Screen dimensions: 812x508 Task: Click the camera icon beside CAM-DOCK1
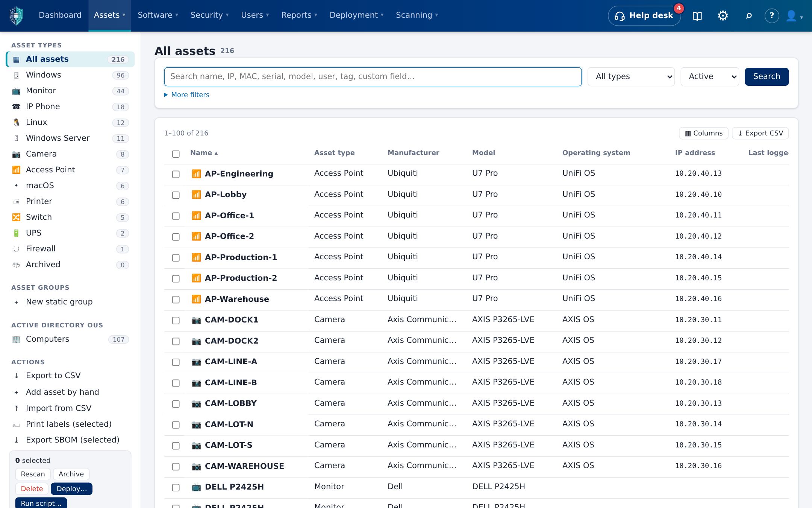[196, 320]
